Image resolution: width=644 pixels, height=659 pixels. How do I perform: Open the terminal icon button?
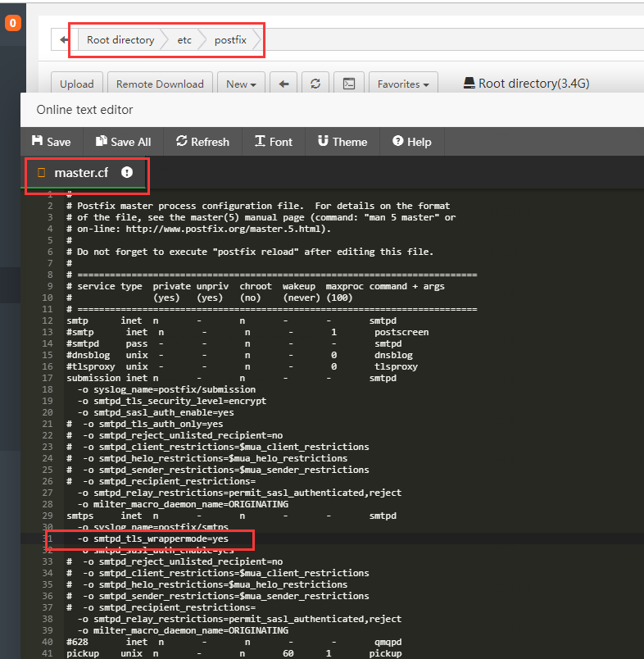click(x=348, y=84)
